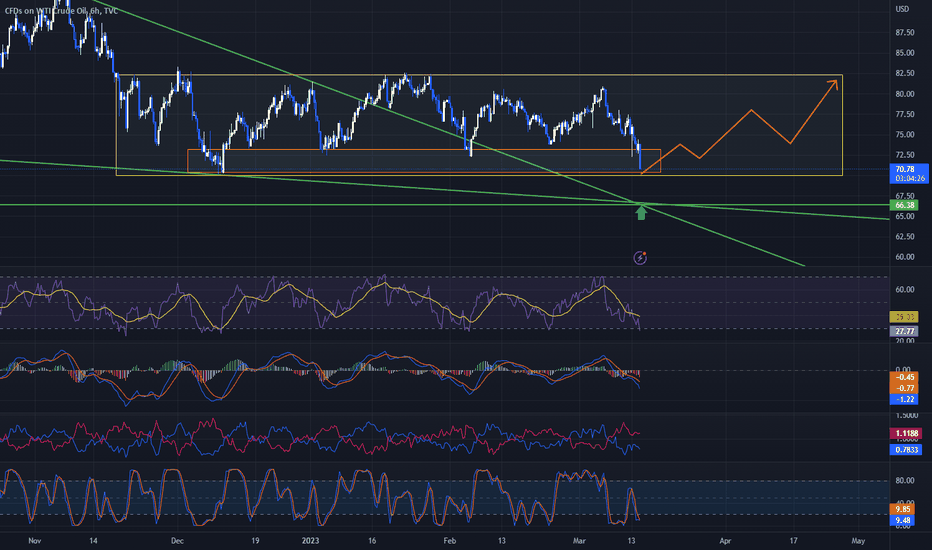Click the MACD histogram value -0.45
This screenshot has height=550, width=932.
[x=904, y=377]
